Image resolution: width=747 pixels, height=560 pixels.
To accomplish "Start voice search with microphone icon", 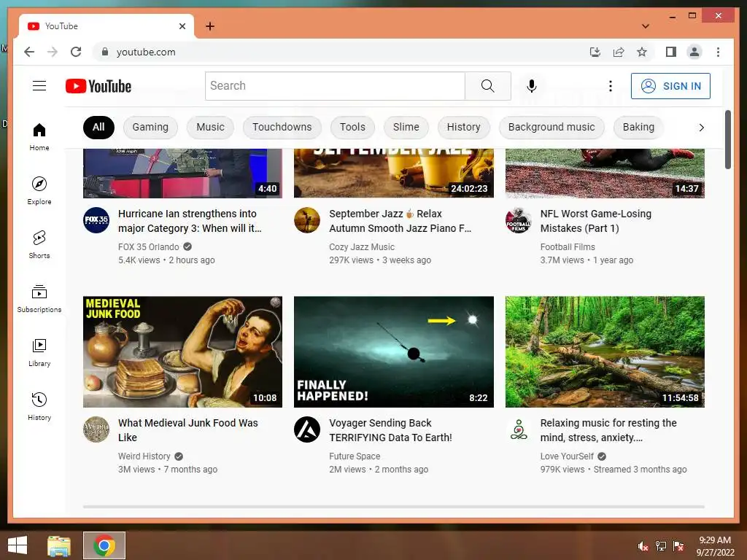I will [532, 86].
